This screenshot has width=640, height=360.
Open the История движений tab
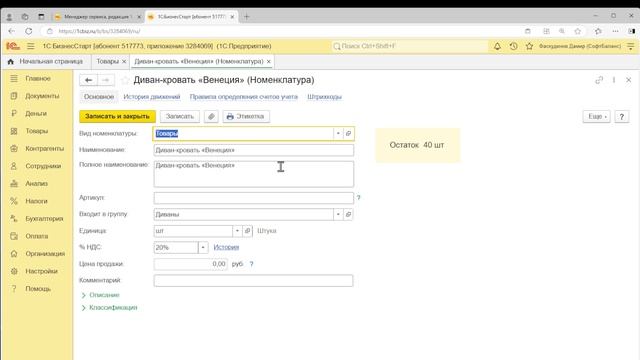coord(152,97)
